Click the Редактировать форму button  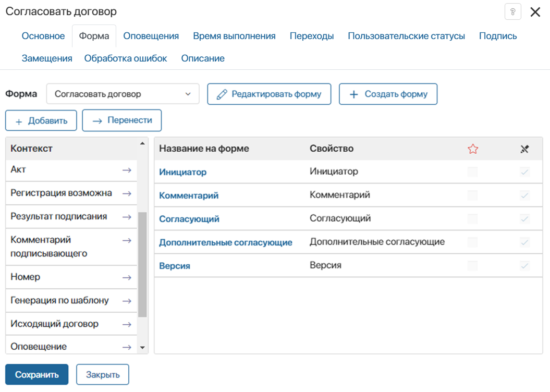269,94
